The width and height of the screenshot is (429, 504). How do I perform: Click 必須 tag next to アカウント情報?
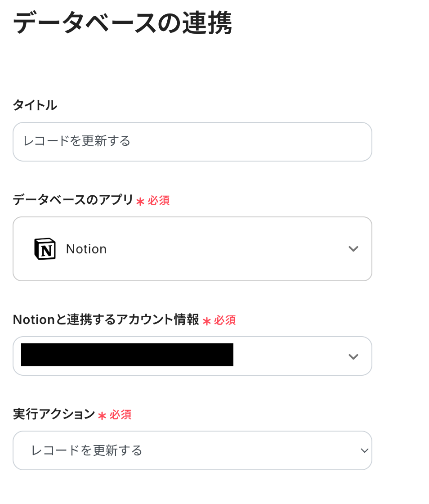click(225, 320)
